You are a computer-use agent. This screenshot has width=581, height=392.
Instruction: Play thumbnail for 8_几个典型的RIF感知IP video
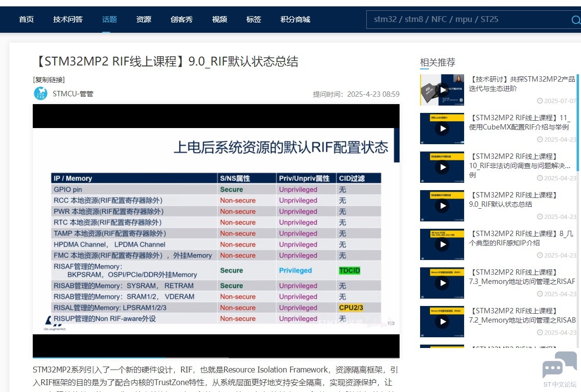442,244
